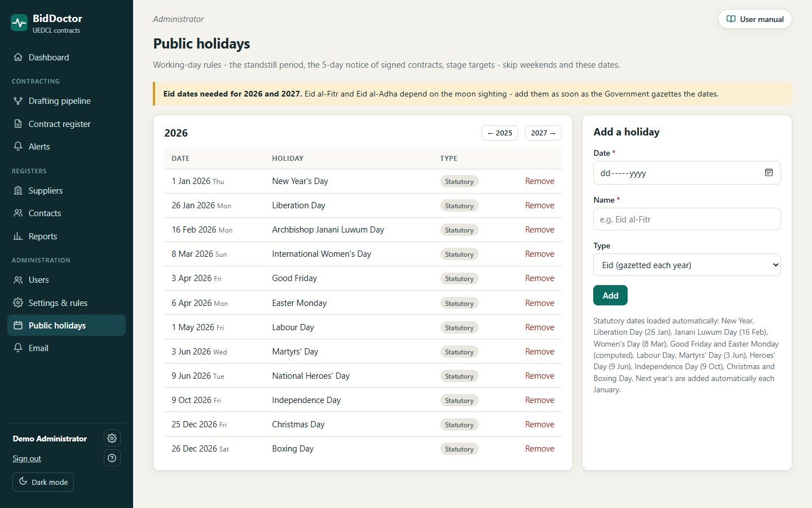812x508 pixels.
Task: Click the Drafting pipeline branch icon
Action: pyautogui.click(x=18, y=100)
